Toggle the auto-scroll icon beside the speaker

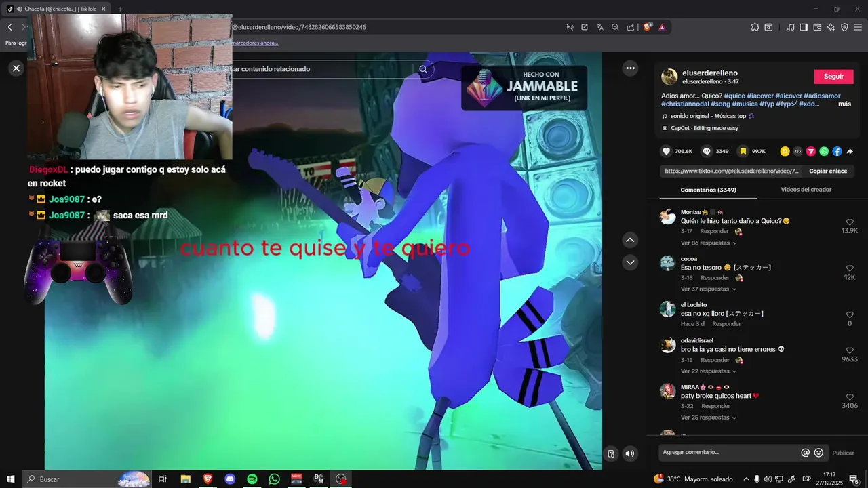click(611, 453)
